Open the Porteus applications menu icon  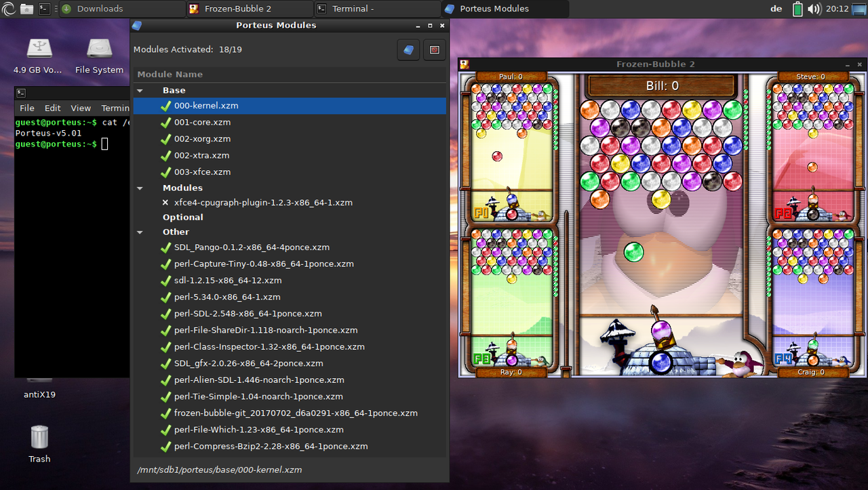(x=9, y=9)
